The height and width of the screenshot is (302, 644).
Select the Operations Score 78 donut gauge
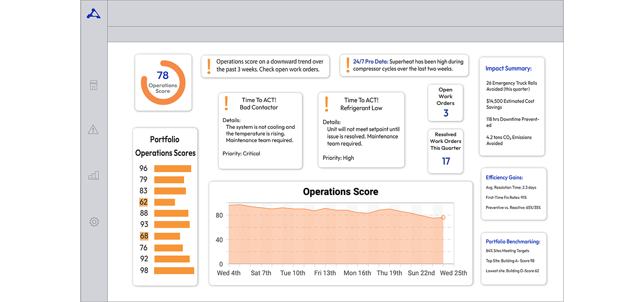pyautogui.click(x=163, y=82)
